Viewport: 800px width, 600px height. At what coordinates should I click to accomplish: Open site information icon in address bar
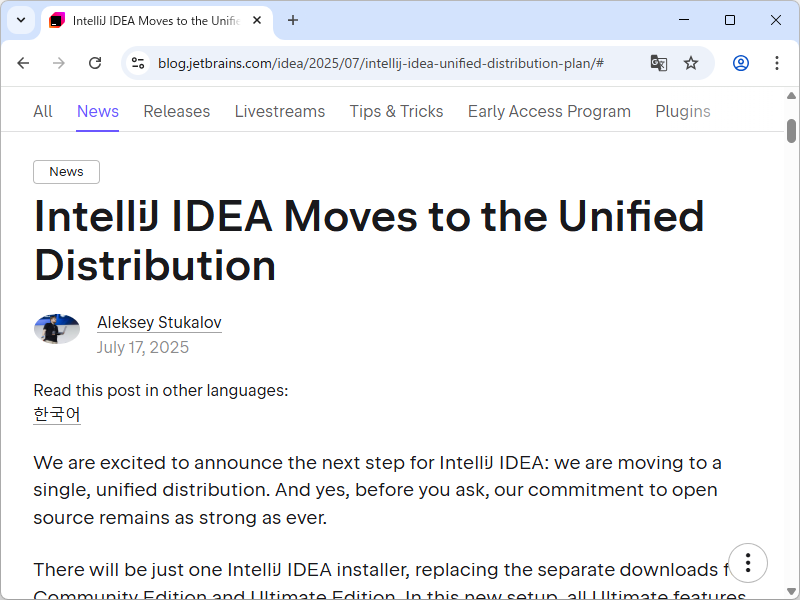[138, 63]
